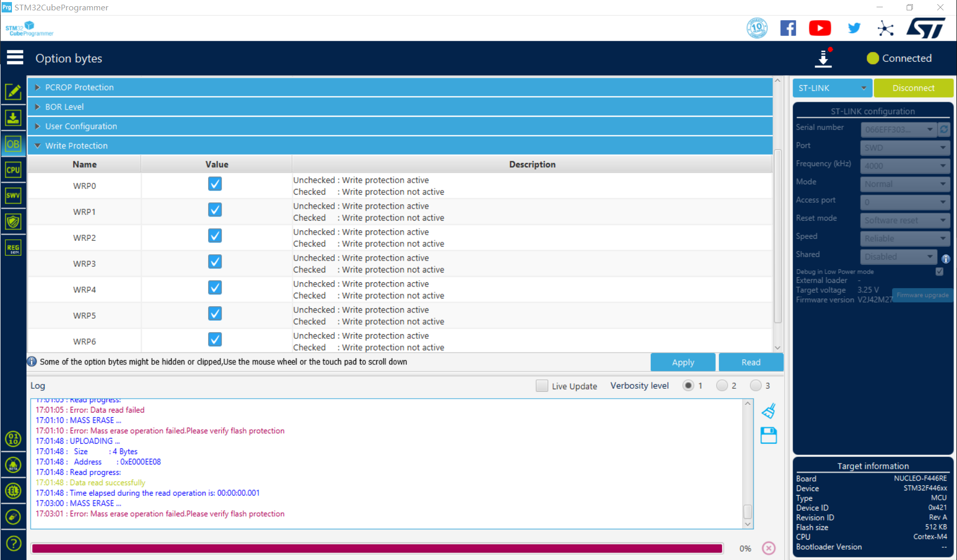
Task: Clear the log with the broom icon
Action: coord(769,411)
